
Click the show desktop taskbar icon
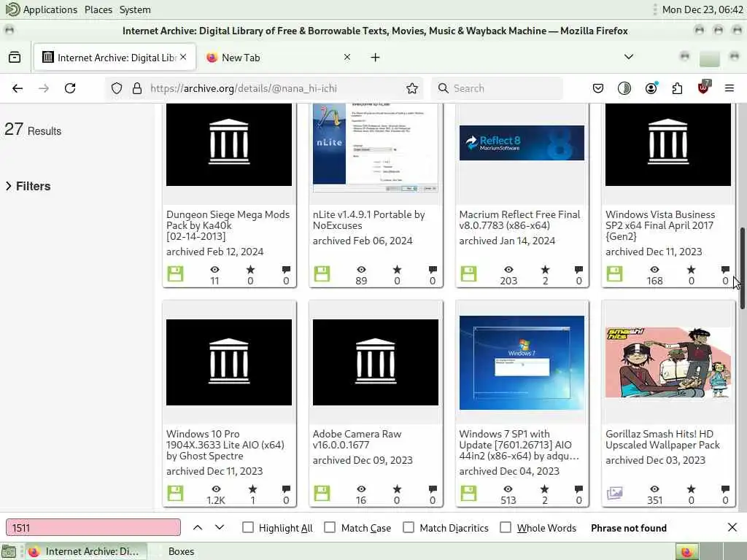pyautogui.click(x=9, y=552)
